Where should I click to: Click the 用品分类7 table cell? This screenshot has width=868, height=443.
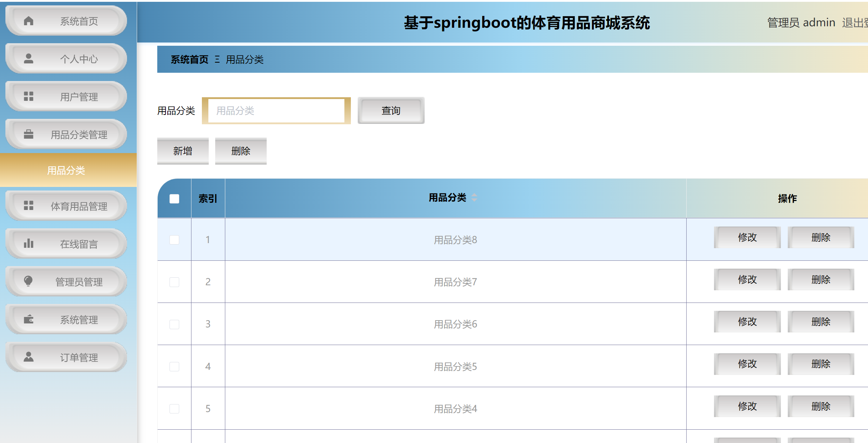point(455,282)
